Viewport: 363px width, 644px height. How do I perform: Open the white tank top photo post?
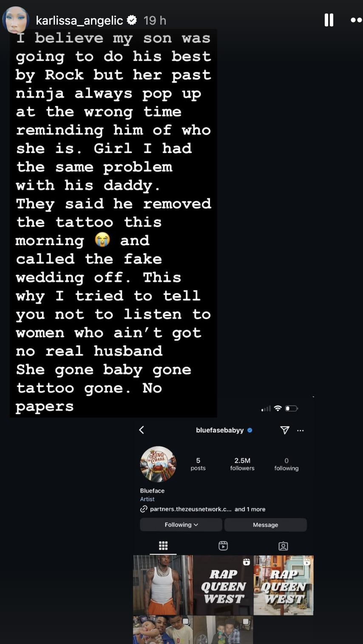point(163,585)
